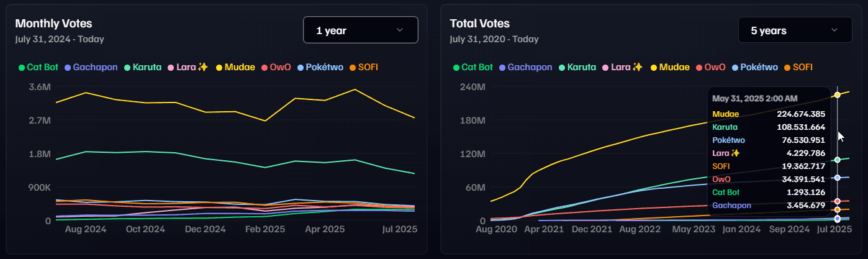Hide Cat Bot line in Total Votes chart
This screenshot has height=259, width=868.
pos(477,67)
